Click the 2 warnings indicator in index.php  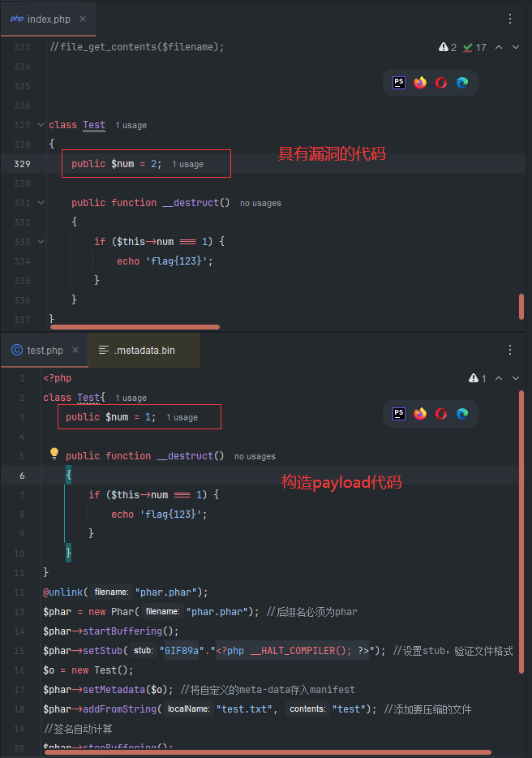tap(448, 48)
